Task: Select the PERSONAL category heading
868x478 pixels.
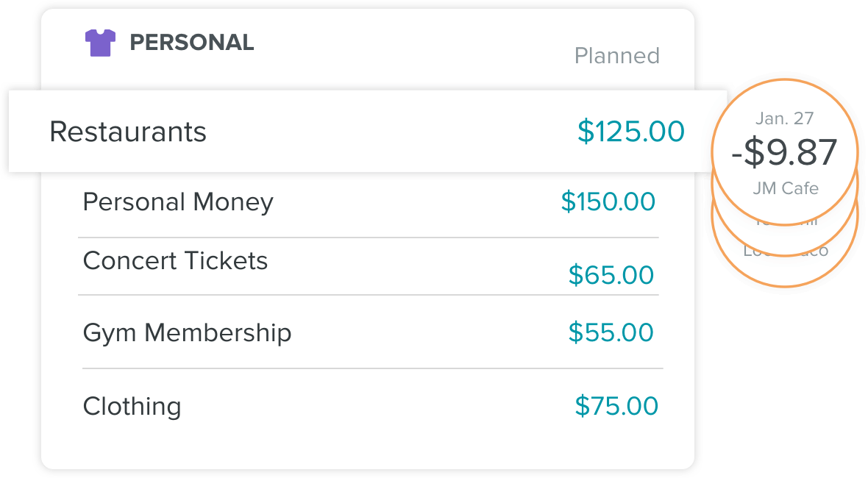Action: (x=191, y=43)
